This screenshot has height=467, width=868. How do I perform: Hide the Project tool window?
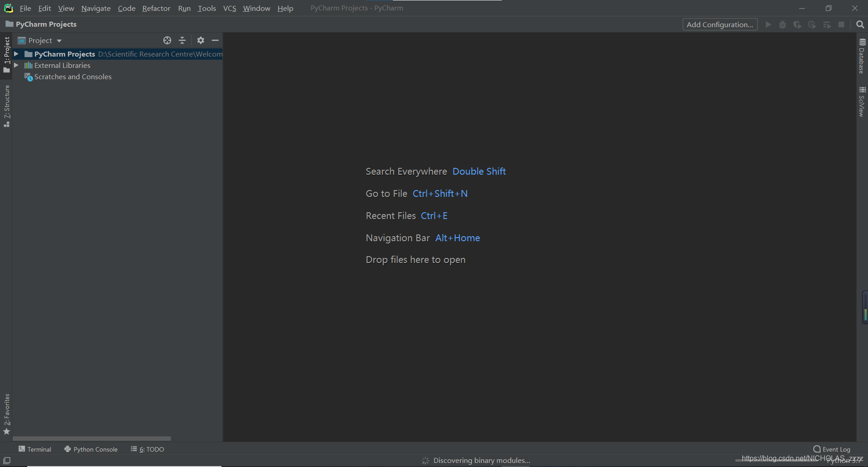click(x=215, y=40)
